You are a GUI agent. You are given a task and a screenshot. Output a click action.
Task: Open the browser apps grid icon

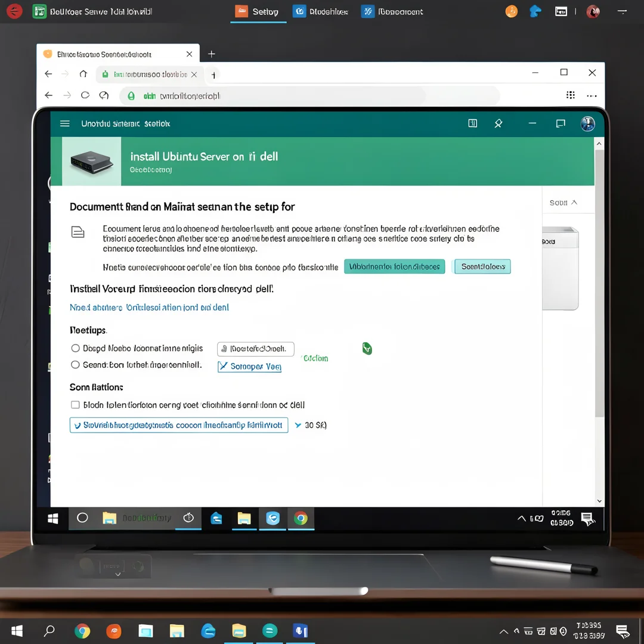point(571,95)
